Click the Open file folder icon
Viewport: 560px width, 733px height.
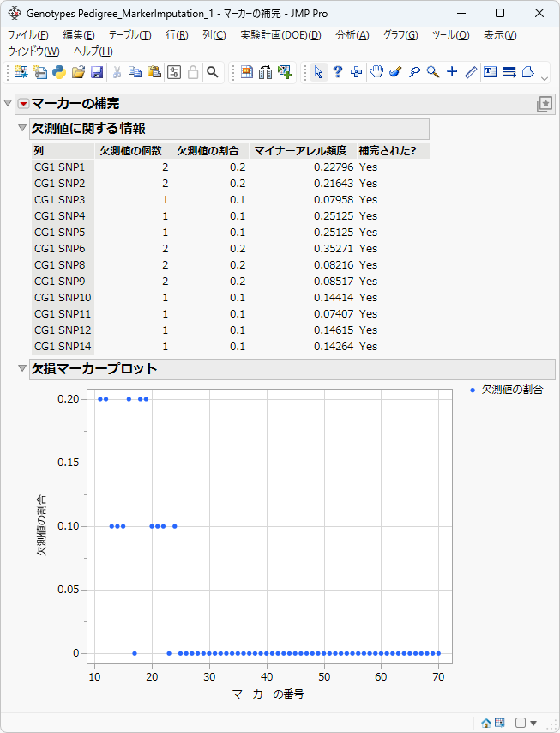click(x=78, y=72)
